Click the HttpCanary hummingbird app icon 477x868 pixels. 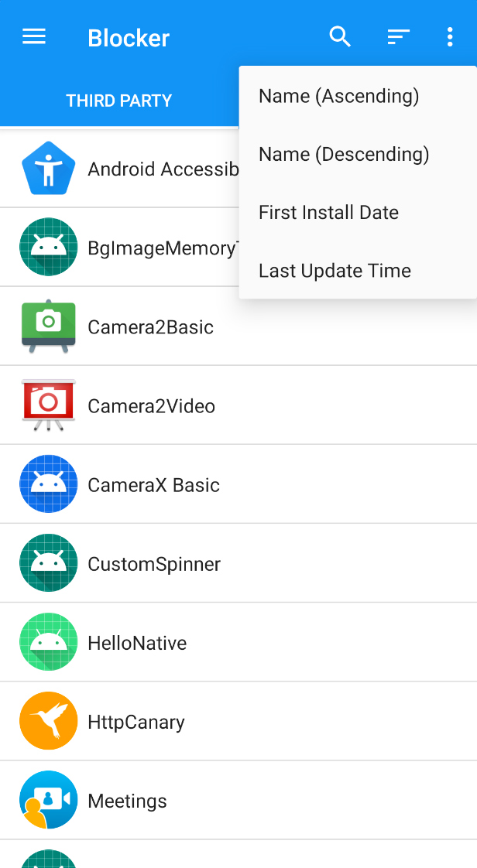click(x=48, y=721)
